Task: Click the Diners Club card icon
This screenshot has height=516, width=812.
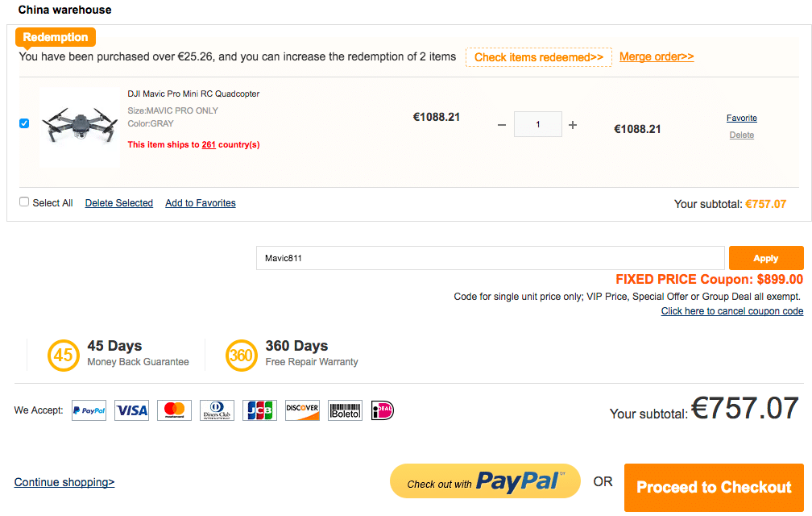Action: (217, 410)
